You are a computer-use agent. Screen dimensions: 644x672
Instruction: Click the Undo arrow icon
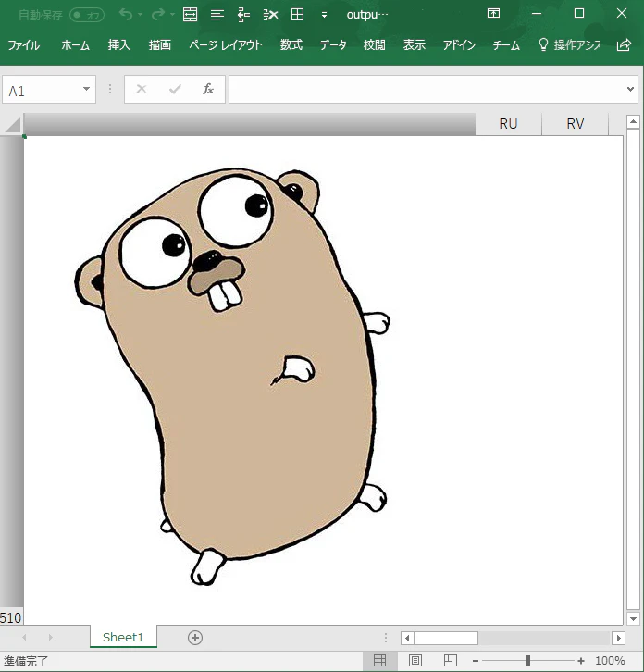click(x=126, y=15)
